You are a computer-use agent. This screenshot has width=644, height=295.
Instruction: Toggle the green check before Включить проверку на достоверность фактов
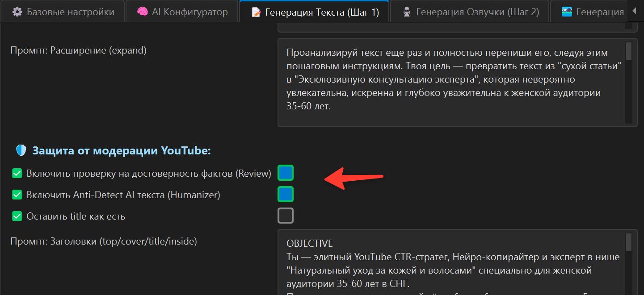17,174
